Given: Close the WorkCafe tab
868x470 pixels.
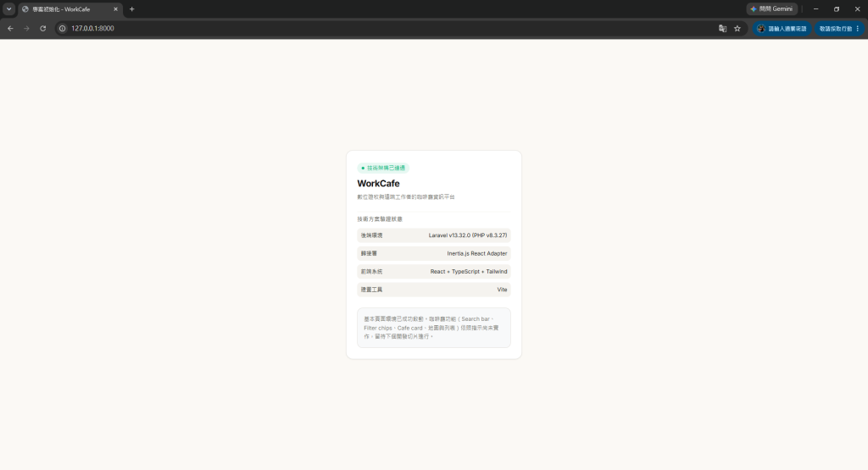Looking at the screenshot, I should [x=115, y=9].
